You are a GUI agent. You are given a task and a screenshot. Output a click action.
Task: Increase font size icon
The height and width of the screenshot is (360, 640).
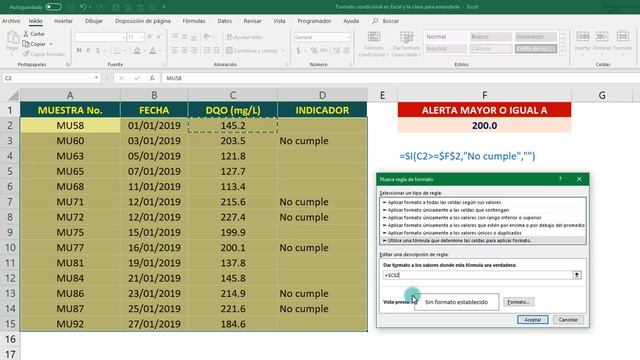(150, 37)
